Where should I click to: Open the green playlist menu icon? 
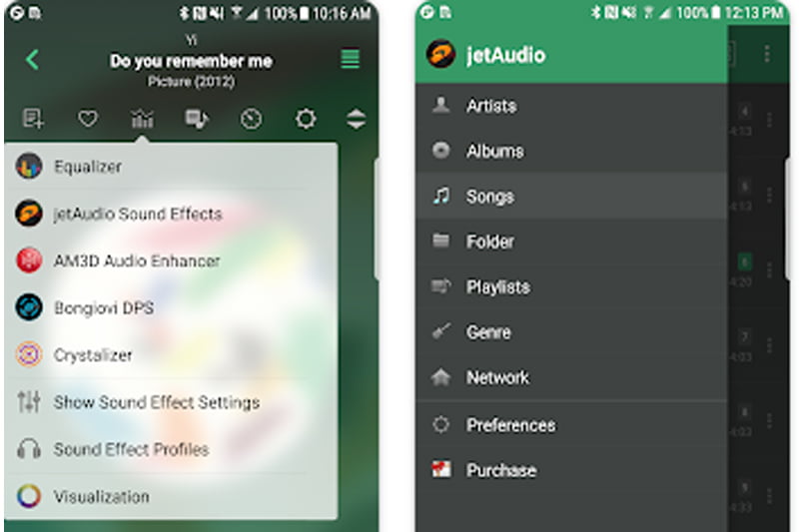click(351, 59)
